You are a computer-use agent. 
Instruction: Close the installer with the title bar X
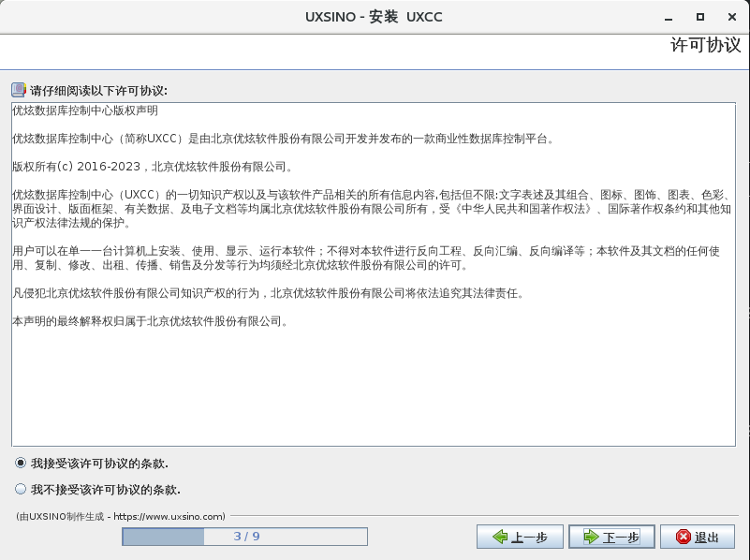[730, 17]
